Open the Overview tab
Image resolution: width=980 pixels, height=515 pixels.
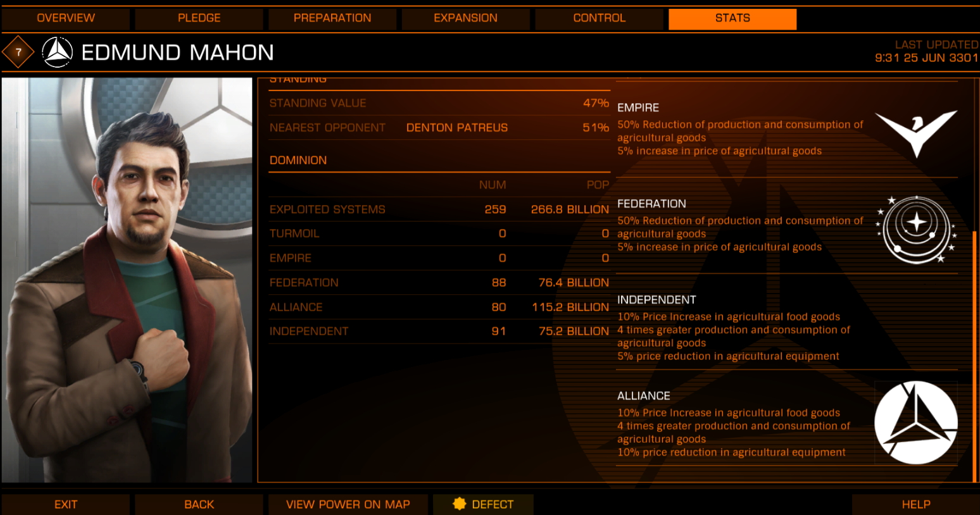click(x=66, y=18)
